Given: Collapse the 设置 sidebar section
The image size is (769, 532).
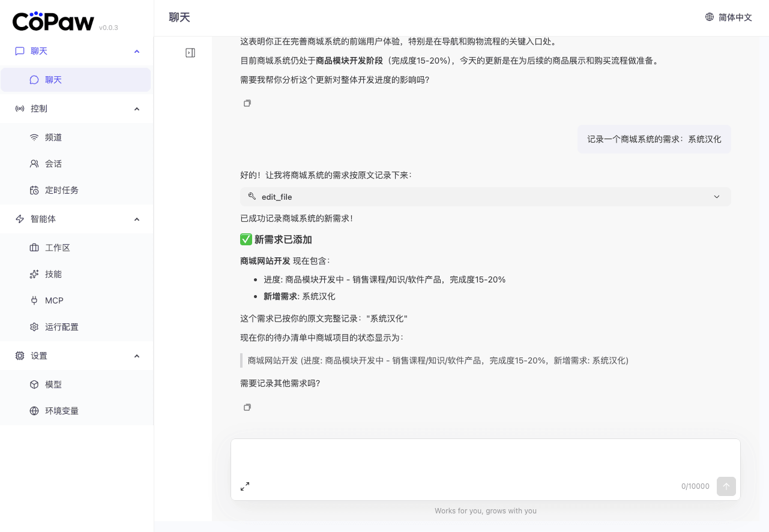Looking at the screenshot, I should [136, 356].
